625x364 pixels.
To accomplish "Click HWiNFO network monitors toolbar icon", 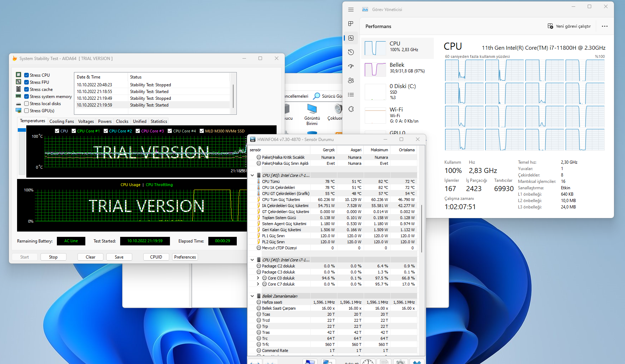I will (x=328, y=362).
